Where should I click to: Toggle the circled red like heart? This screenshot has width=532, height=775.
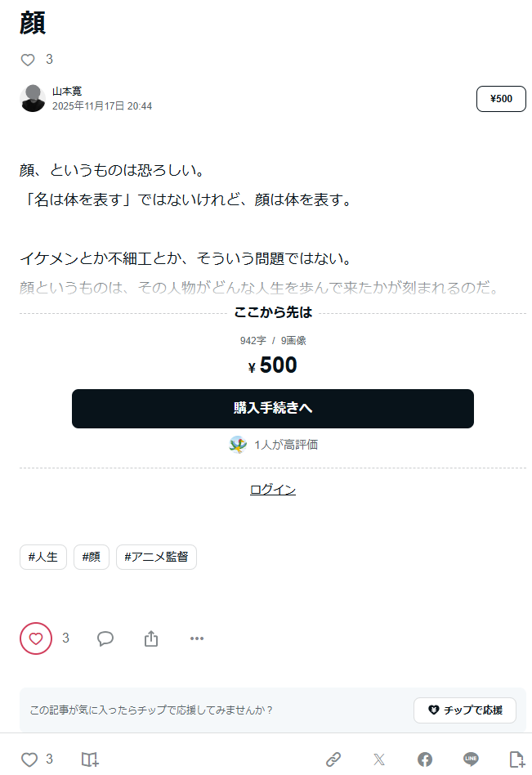coord(36,638)
